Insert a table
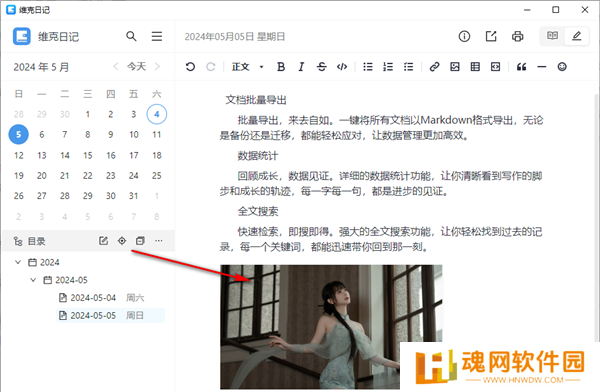600x392 pixels. tap(475, 67)
